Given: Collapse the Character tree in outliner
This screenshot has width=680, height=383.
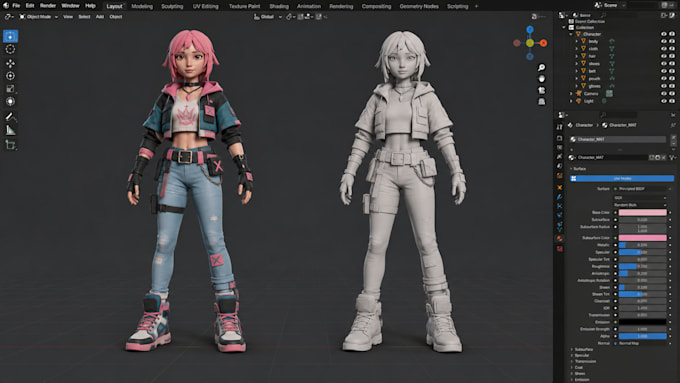Looking at the screenshot, I should 571,34.
